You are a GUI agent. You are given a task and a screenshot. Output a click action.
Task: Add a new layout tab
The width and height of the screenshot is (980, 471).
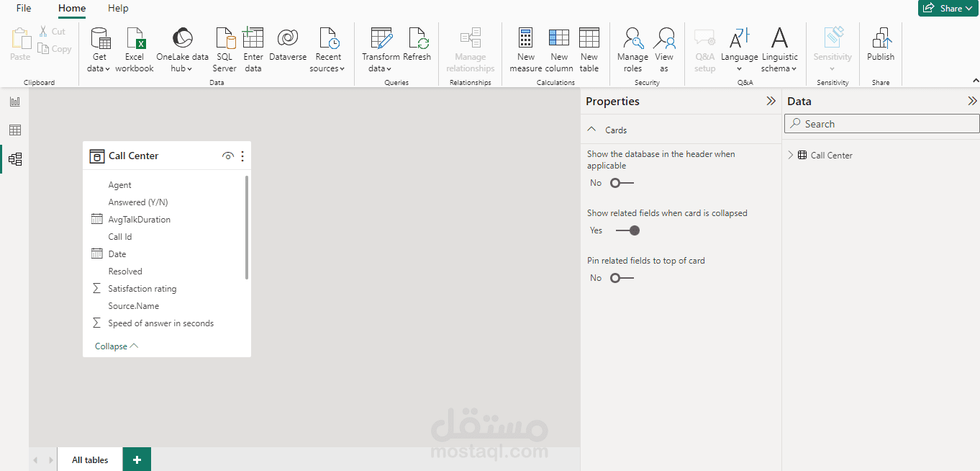click(x=137, y=459)
